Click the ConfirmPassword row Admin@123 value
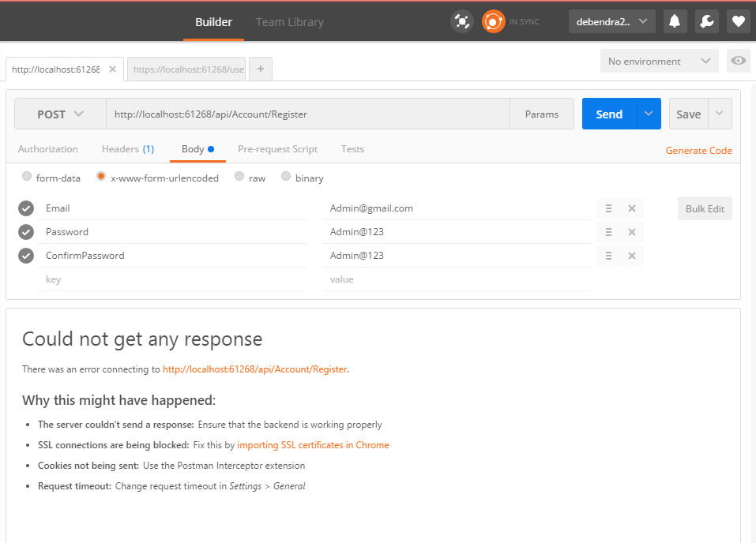 [x=456, y=256]
